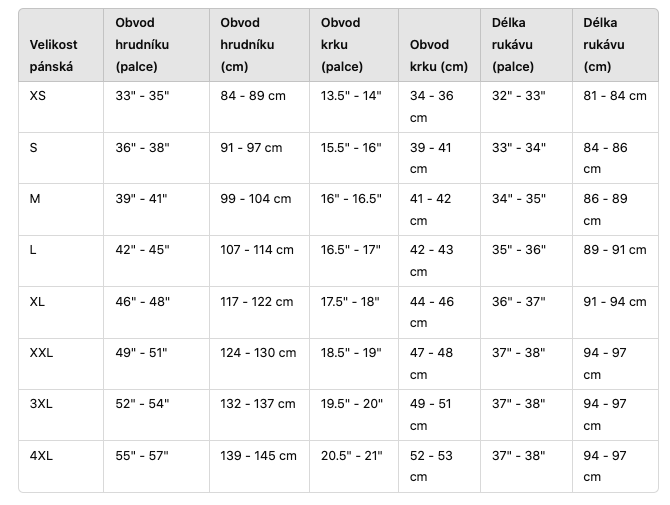This screenshot has height=505, width=670.
Task: Select the 13.5" - 14" neck cell
Action: coord(351,96)
